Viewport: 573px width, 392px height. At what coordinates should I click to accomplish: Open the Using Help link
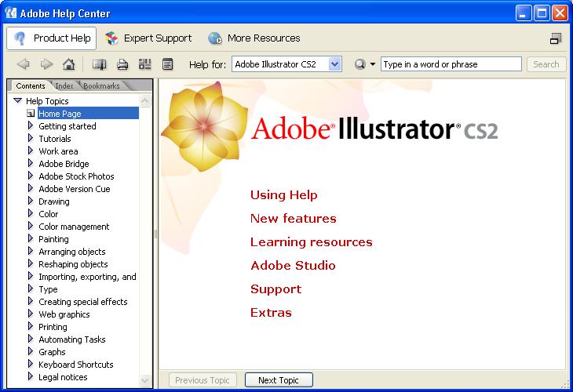[x=284, y=195]
